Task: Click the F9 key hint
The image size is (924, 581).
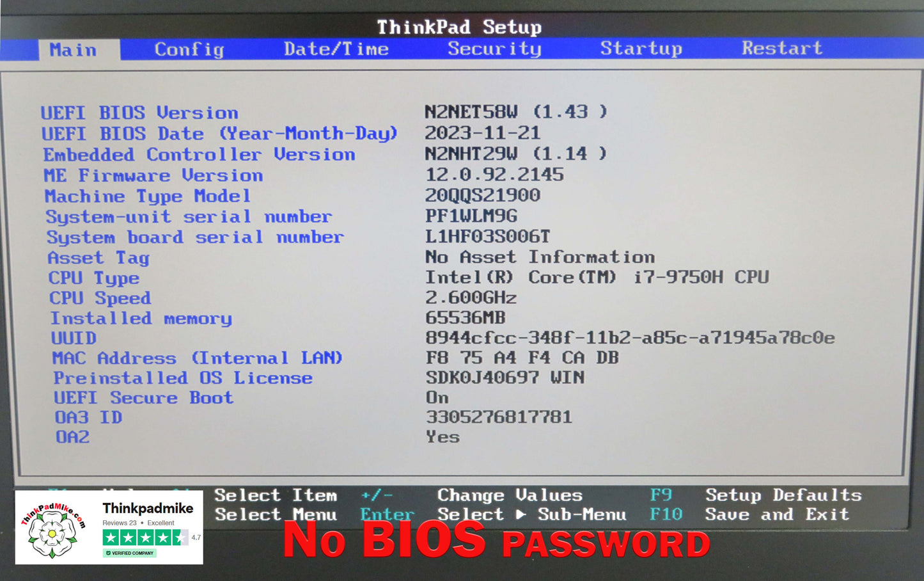Action: (661, 495)
